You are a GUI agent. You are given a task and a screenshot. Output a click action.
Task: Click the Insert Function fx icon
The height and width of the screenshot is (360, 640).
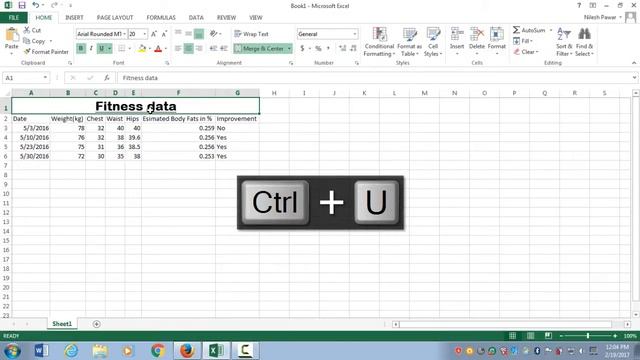tap(107, 78)
